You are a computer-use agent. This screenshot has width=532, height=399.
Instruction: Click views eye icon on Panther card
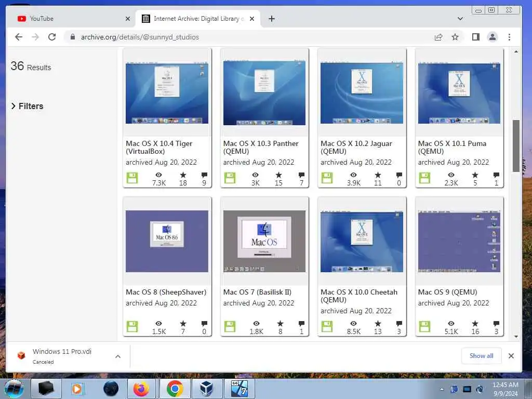point(256,175)
